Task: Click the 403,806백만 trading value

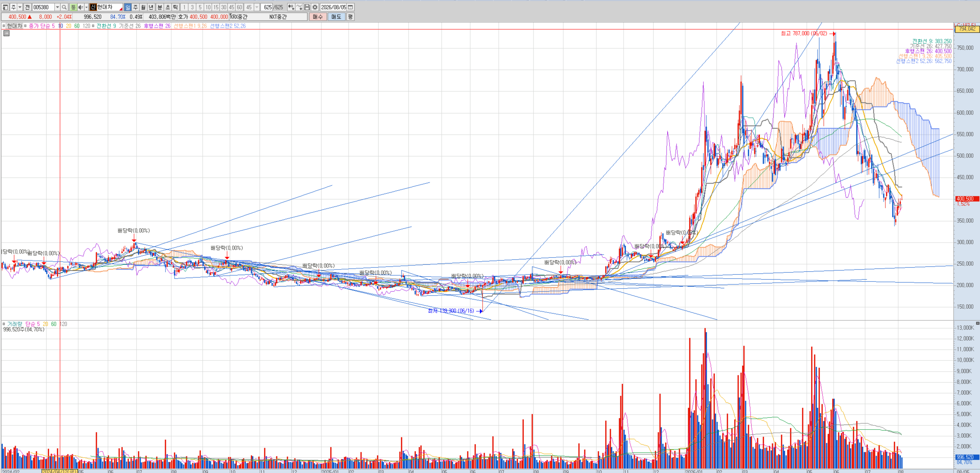Action: click(162, 17)
